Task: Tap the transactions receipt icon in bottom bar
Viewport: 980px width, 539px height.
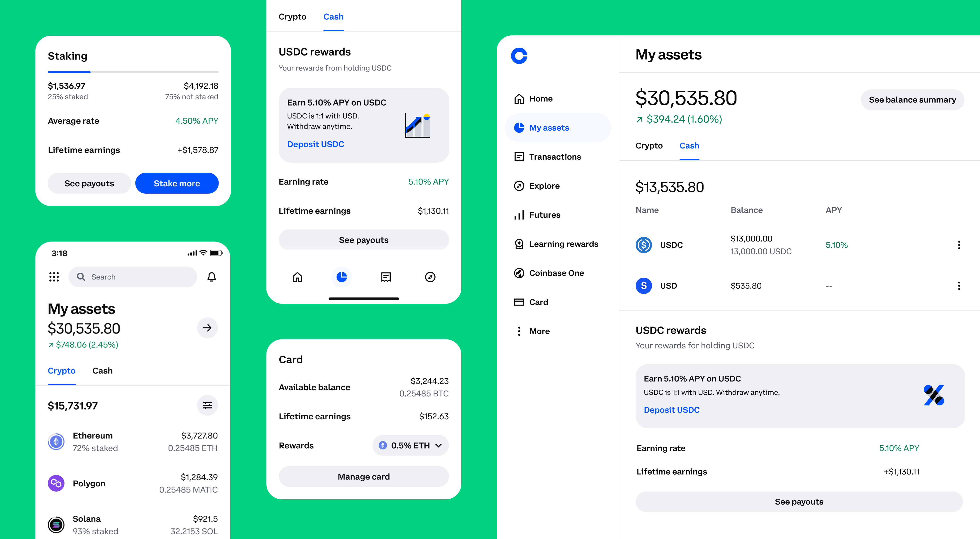Action: (x=386, y=277)
